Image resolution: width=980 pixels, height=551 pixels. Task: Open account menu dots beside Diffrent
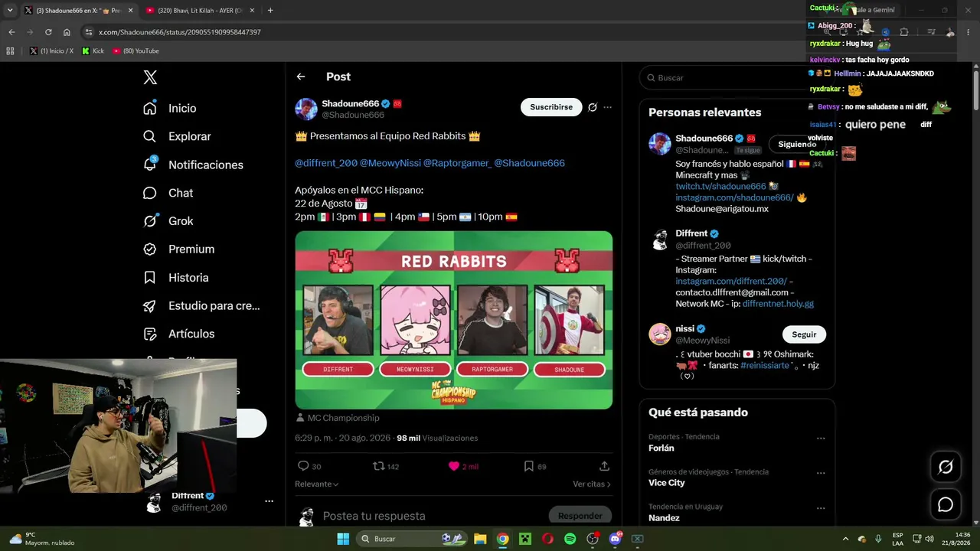[269, 501]
